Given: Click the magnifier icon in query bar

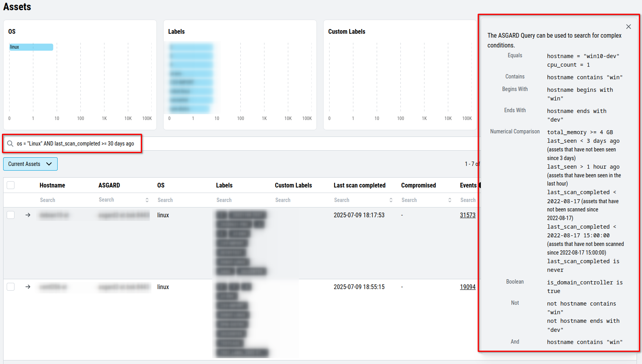Looking at the screenshot, I should (x=10, y=144).
